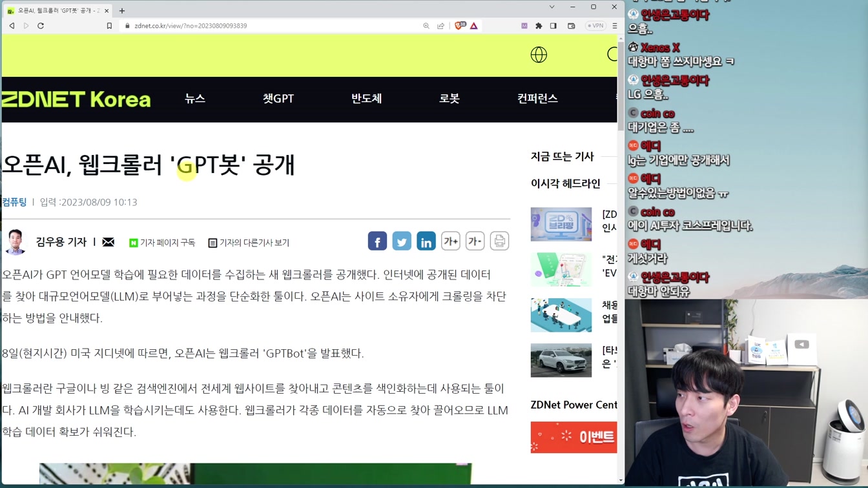Screen dimensions: 868x488
Task: Increase font size with 가+ button
Action: coord(451,241)
